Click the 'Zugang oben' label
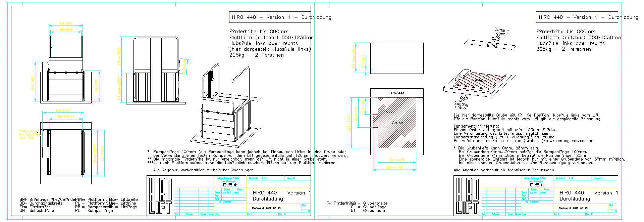Viewport: 644px width, 222px height. (501, 32)
